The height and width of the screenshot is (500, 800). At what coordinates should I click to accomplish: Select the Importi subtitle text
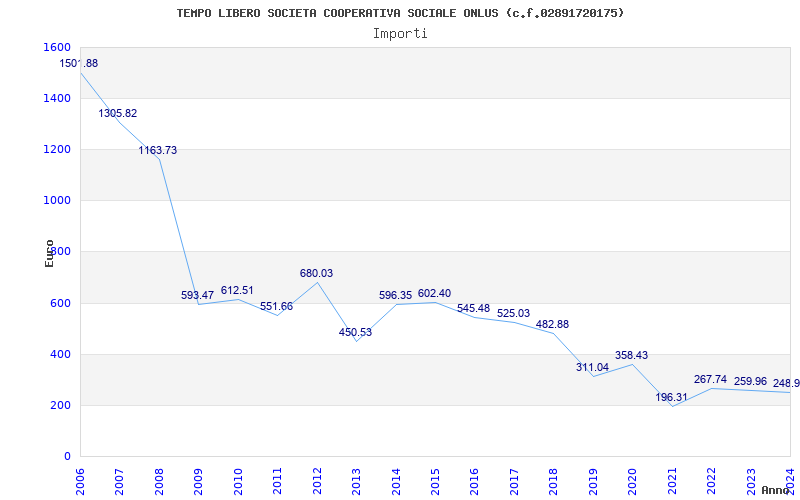click(x=400, y=34)
